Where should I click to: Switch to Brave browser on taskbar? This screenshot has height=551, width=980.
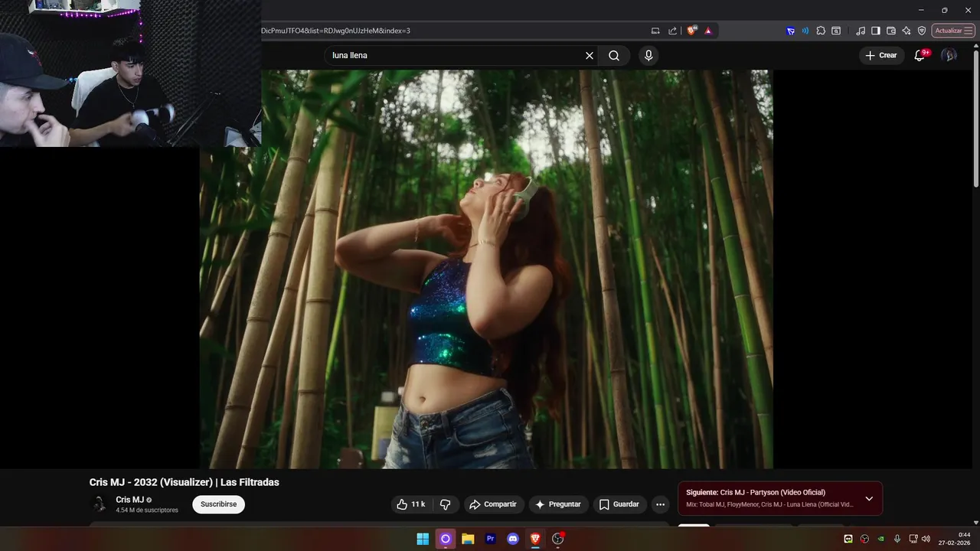(x=535, y=539)
